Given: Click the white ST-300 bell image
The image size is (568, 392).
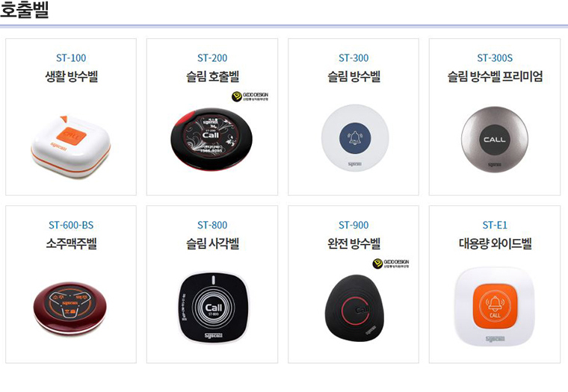Looking at the screenshot, I should pyautogui.click(x=355, y=138).
